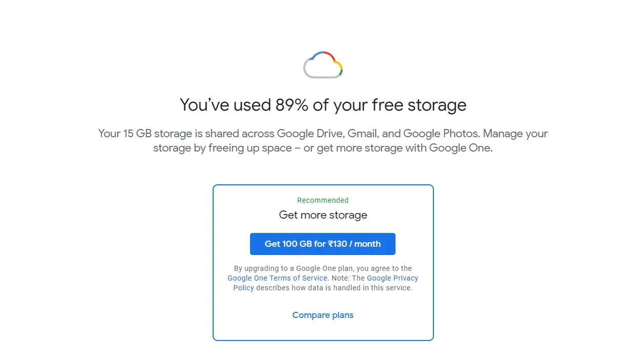
Task: Click the 89% storage used headline
Action: click(x=323, y=105)
